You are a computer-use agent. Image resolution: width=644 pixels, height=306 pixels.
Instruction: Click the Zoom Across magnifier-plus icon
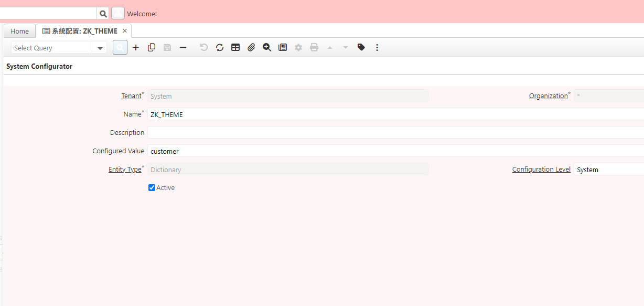(x=267, y=48)
